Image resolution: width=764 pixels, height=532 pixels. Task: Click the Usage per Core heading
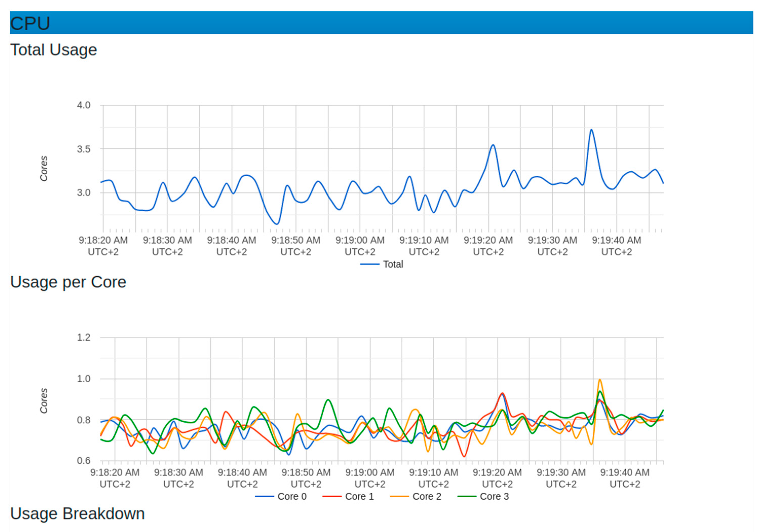pos(68,282)
